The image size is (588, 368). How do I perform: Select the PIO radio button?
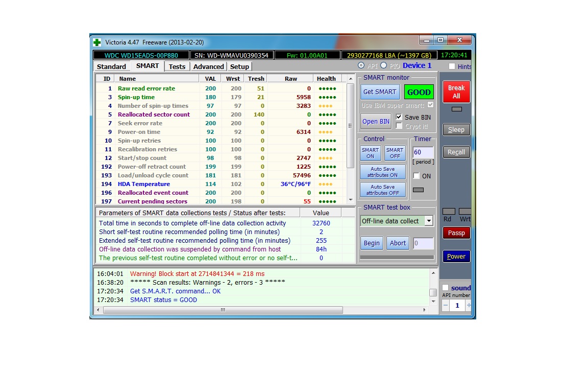(384, 66)
